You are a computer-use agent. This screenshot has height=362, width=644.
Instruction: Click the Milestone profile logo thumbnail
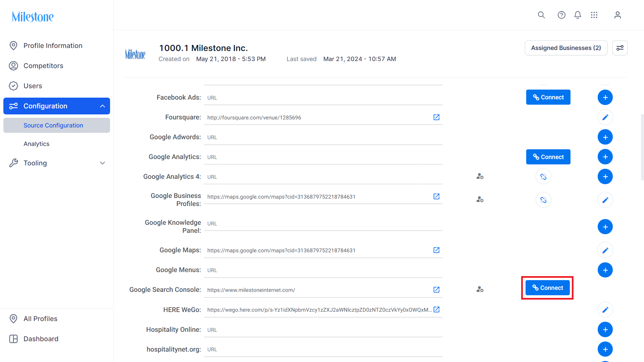tap(135, 54)
